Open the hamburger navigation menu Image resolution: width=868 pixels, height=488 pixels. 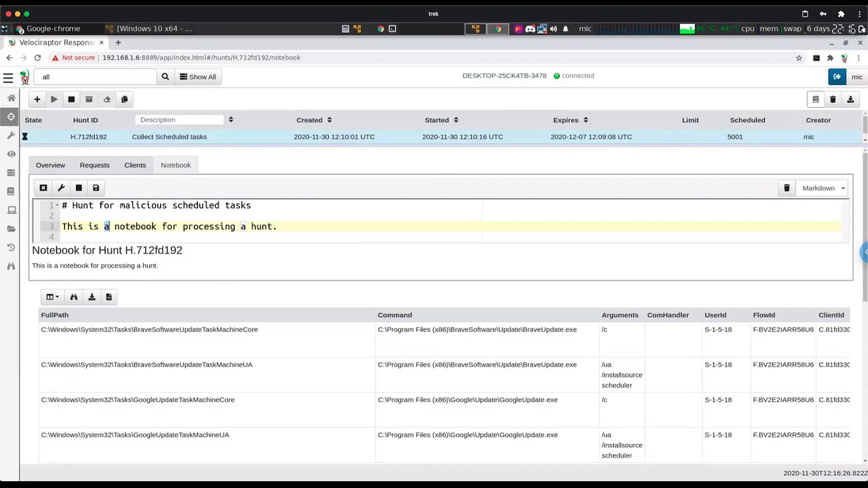tap(8, 77)
